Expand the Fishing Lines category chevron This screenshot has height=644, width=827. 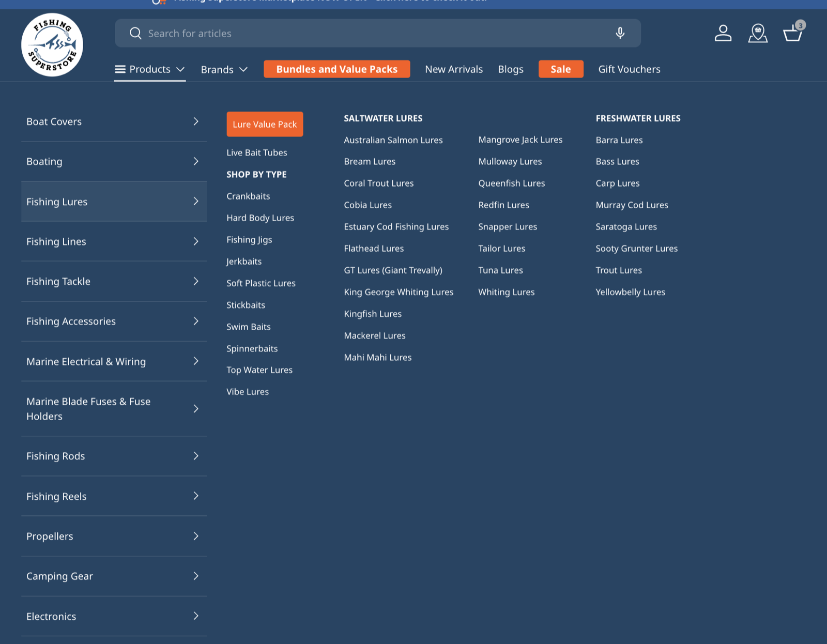(196, 241)
